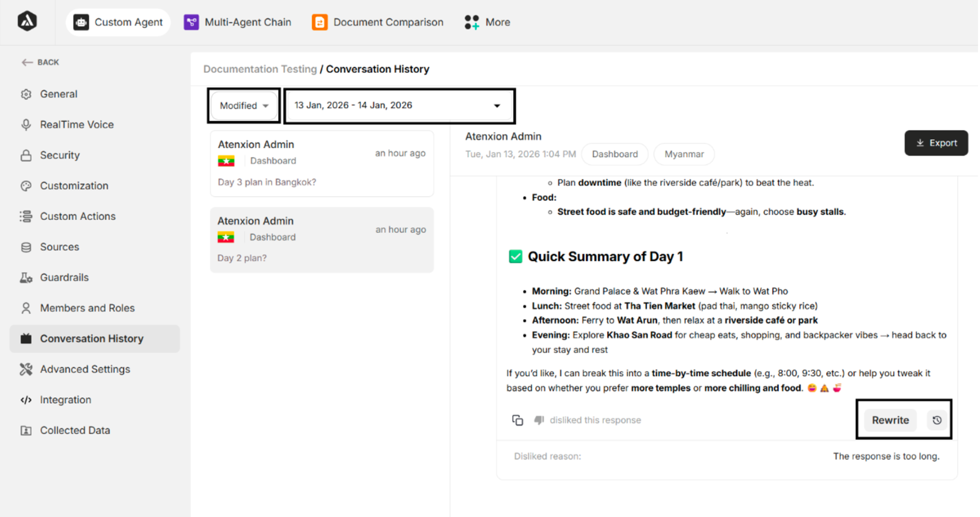This screenshot has height=517, width=980.
Task: Click the RealTime Voice microphone icon
Action: coord(26,125)
